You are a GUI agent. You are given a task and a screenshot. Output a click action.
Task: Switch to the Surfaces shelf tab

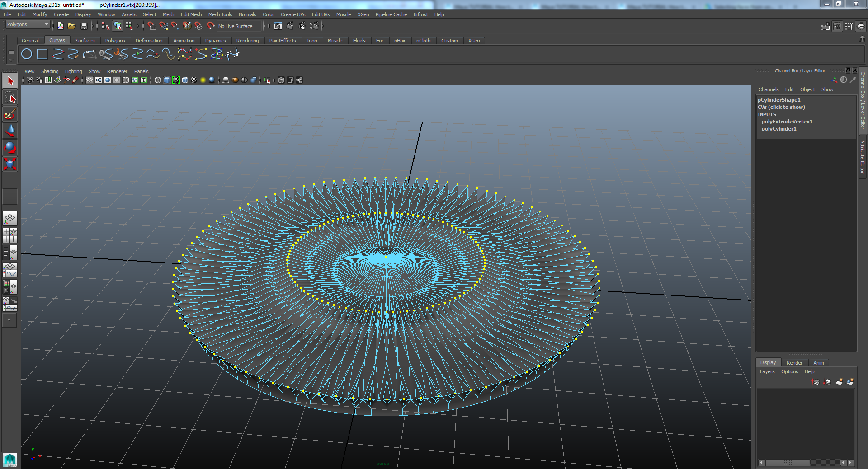[85, 41]
